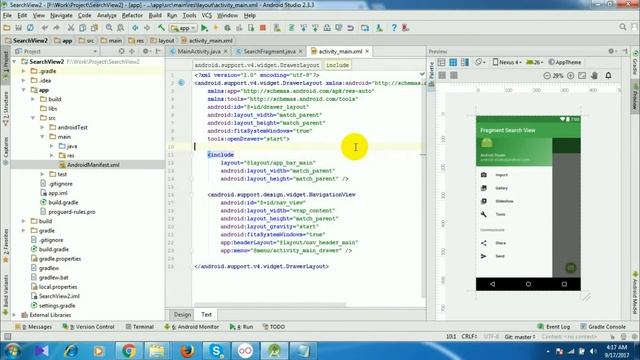Click the Cut scissors icon
Image resolution: width=640 pixels, height=360 pixels.
click(71, 28)
